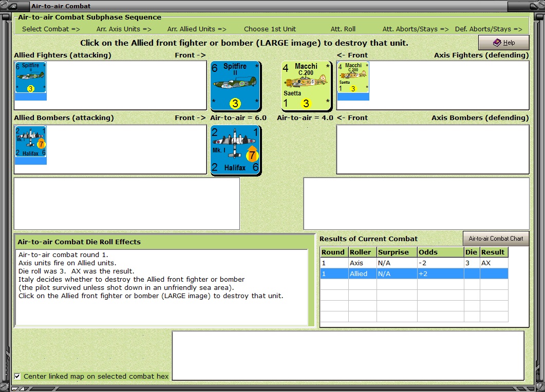This screenshot has height=392, width=545.
Task: Click the 'Air-to-air = 6.0' label
Action: [238, 117]
